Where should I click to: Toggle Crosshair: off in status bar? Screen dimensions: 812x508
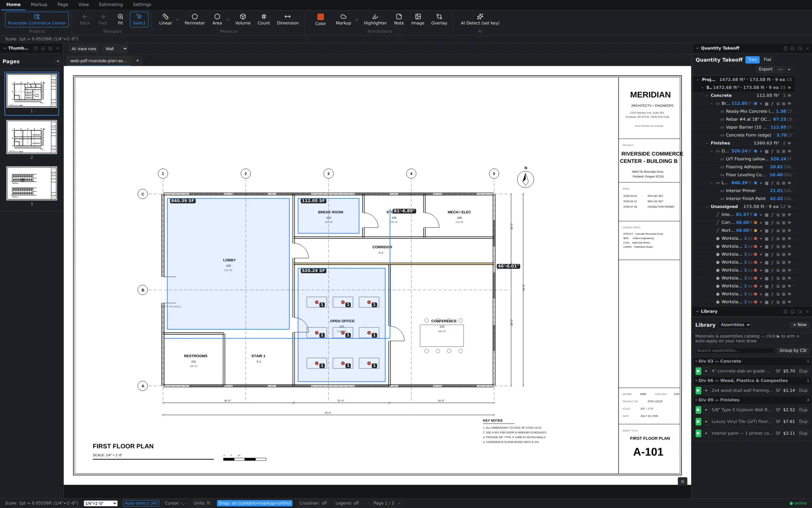pyautogui.click(x=313, y=503)
